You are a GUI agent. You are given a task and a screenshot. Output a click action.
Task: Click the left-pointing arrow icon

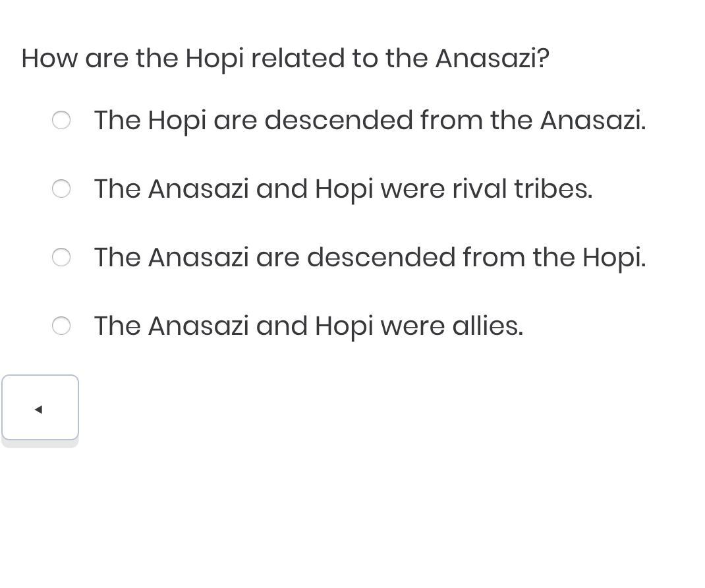(x=39, y=409)
